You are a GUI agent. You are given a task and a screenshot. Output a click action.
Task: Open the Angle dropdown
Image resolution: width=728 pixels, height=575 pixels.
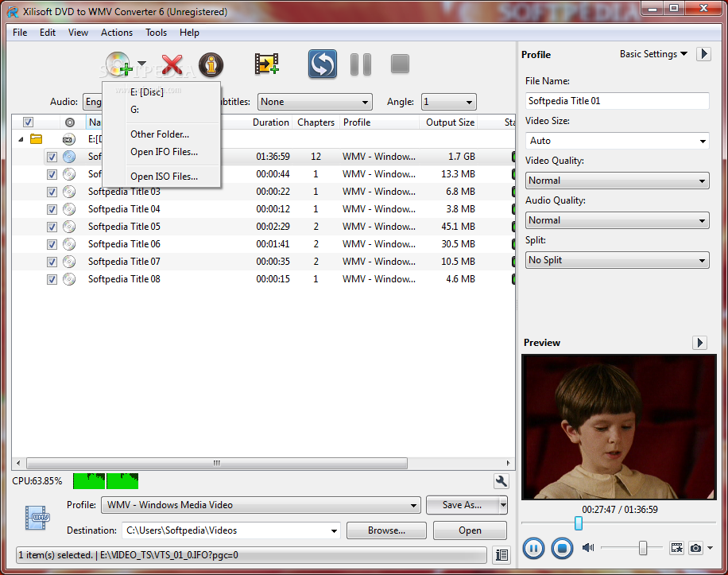(449, 102)
